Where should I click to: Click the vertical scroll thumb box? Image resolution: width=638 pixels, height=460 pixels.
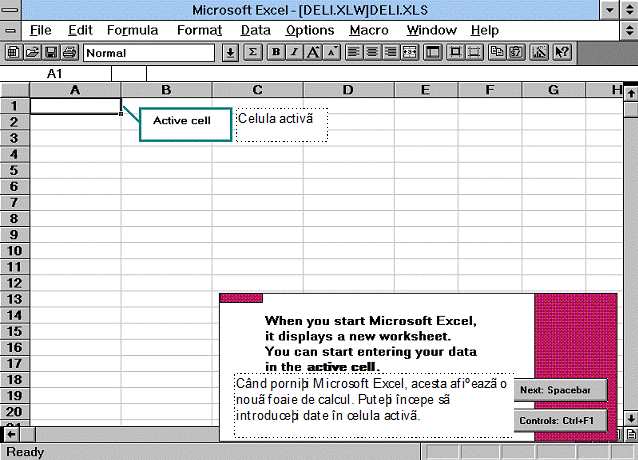coord(631,109)
